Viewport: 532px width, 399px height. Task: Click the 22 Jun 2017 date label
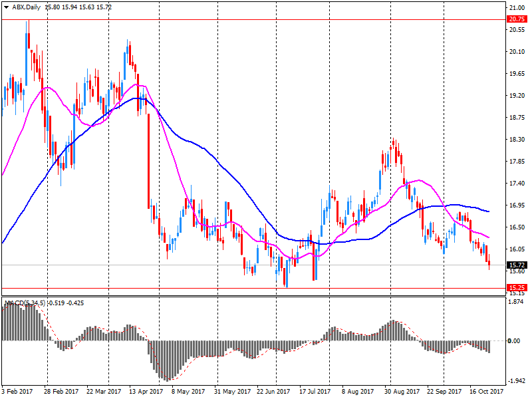[273, 392]
